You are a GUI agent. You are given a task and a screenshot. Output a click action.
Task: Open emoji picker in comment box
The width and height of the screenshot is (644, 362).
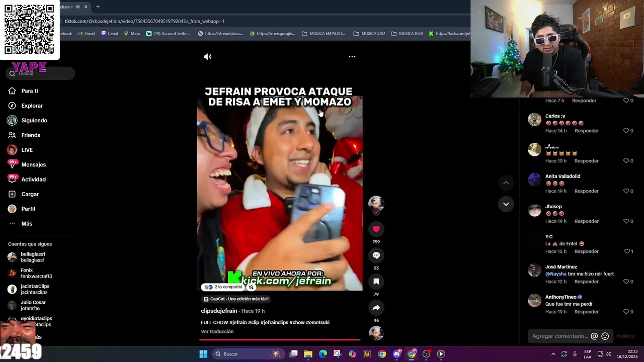(605, 336)
